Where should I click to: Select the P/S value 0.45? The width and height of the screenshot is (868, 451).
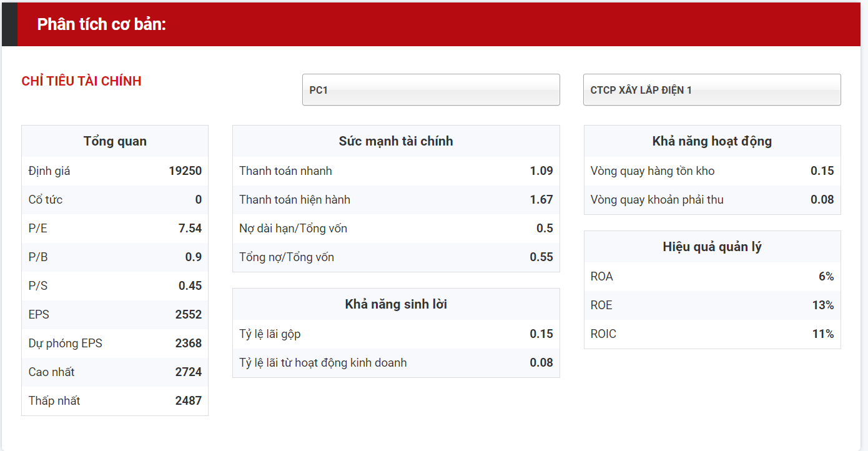click(190, 286)
